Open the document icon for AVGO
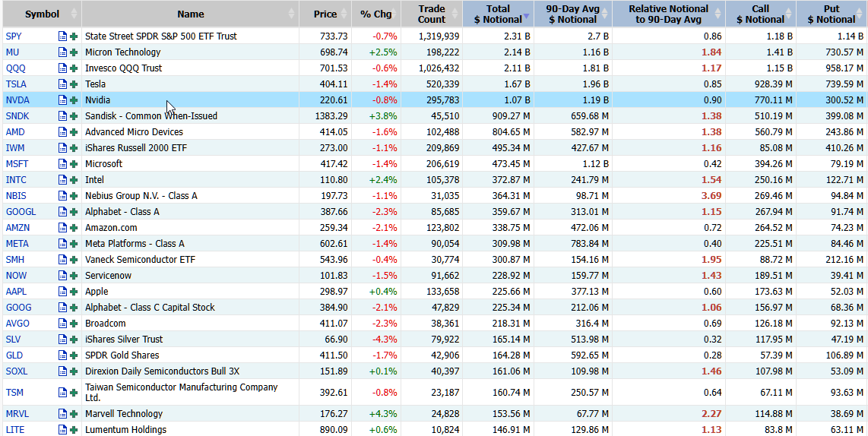868x436 pixels. tap(62, 324)
